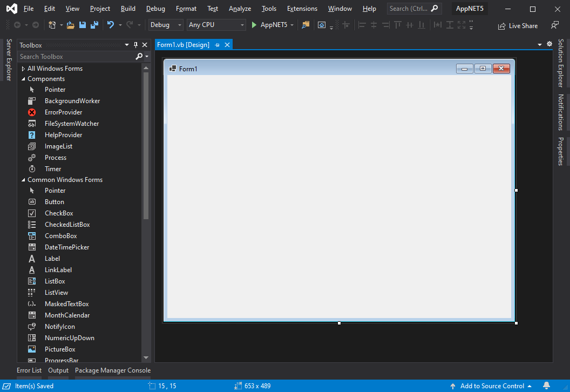Click the Open File folder icon
Viewport: 570px width, 392px height.
tap(71, 25)
